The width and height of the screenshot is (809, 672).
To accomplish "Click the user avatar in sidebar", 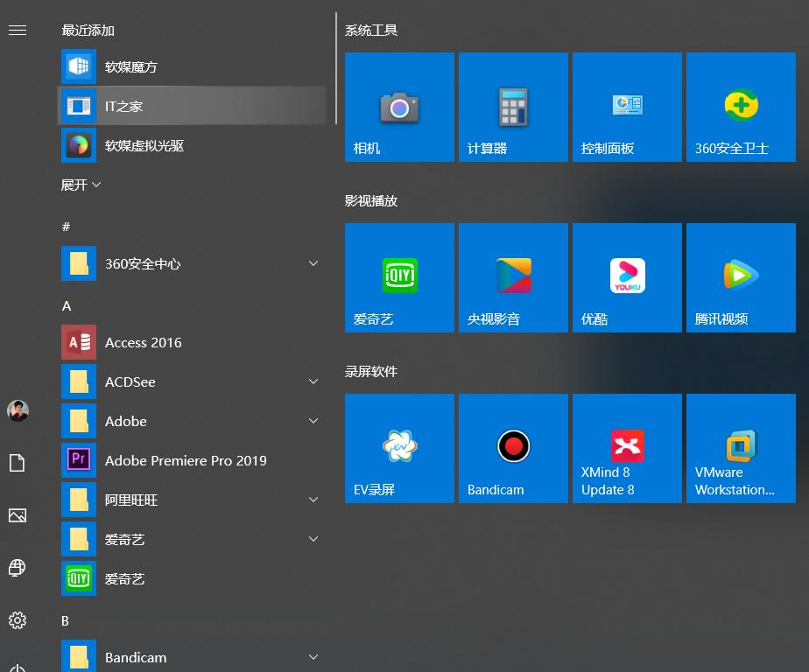I will pyautogui.click(x=18, y=409).
